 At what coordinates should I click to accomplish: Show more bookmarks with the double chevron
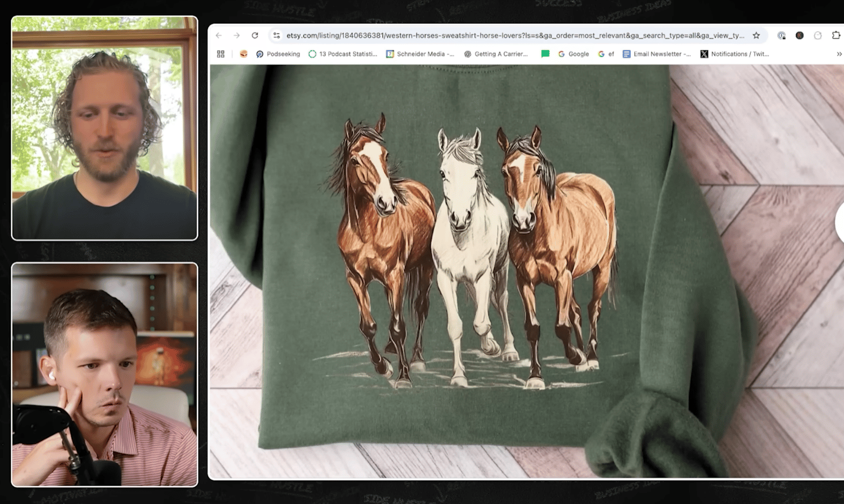click(839, 54)
